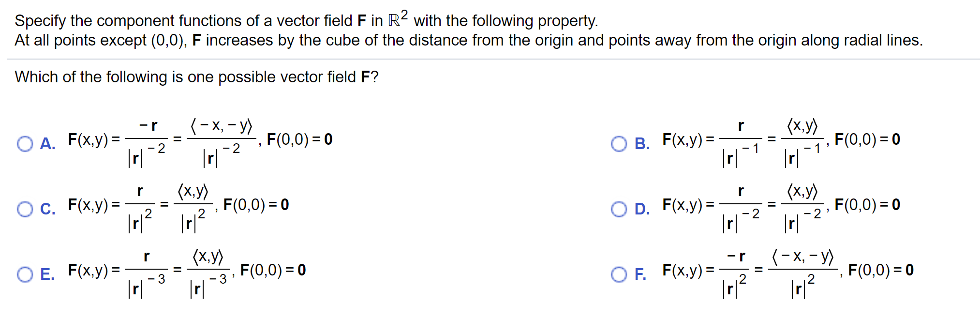Click the question text asking which vector field
The width and height of the screenshot is (980, 335).
tap(196, 77)
